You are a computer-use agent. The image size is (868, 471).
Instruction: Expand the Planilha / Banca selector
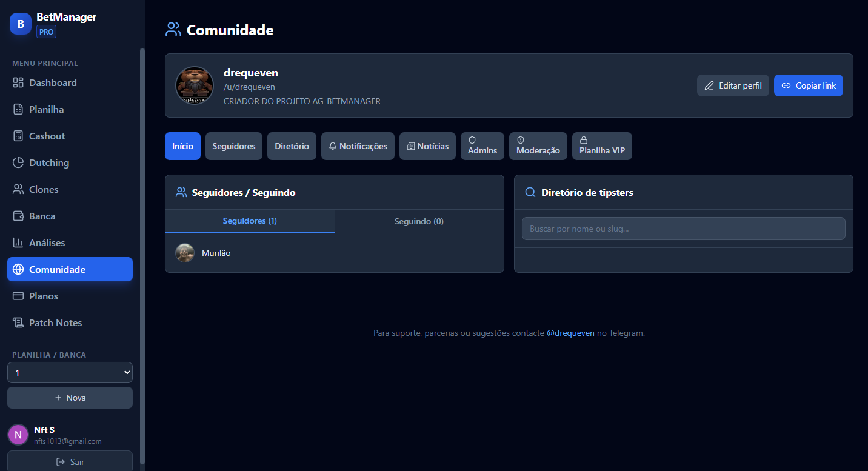coord(70,372)
